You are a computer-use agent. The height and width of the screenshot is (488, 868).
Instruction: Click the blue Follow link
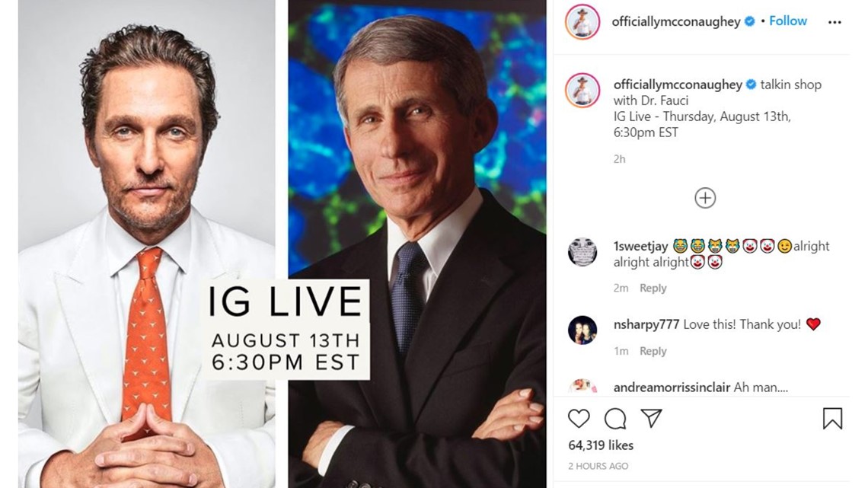coord(788,21)
